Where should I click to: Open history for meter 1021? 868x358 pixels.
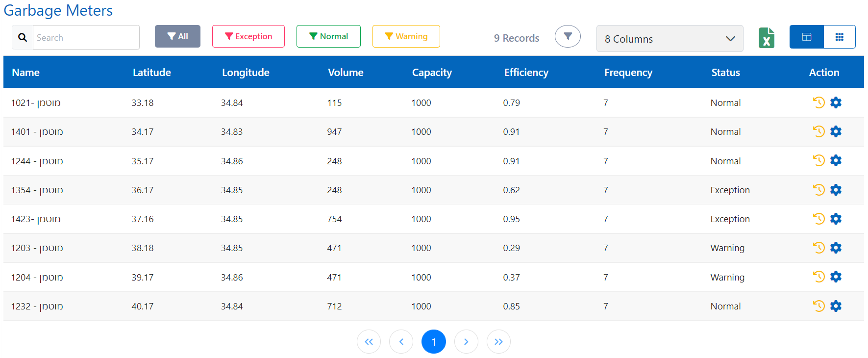(818, 102)
